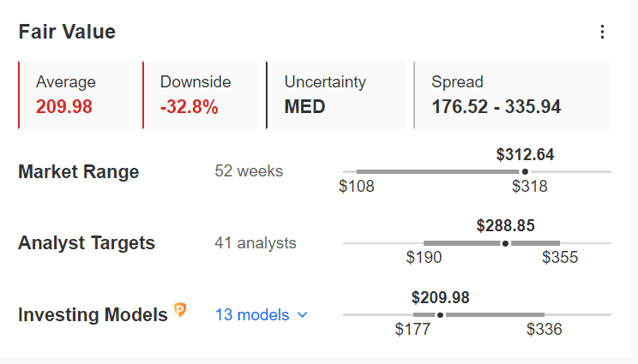Click the Investing Models marker dot
This screenshot has width=638, height=364.
click(x=440, y=315)
